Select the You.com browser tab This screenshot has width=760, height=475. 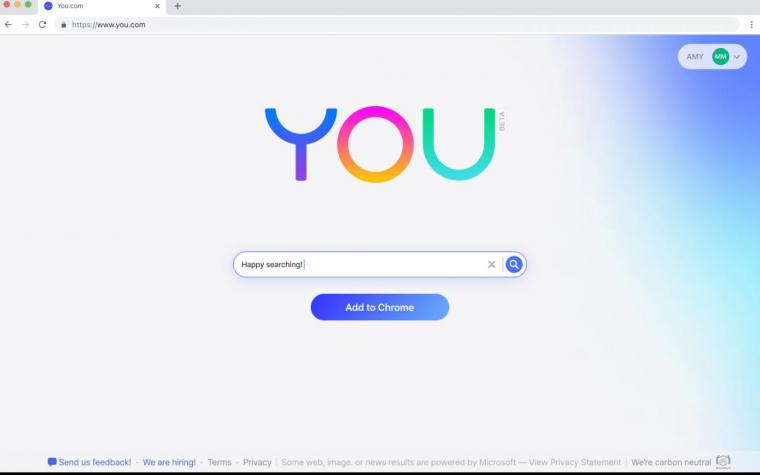pyautogui.click(x=102, y=6)
